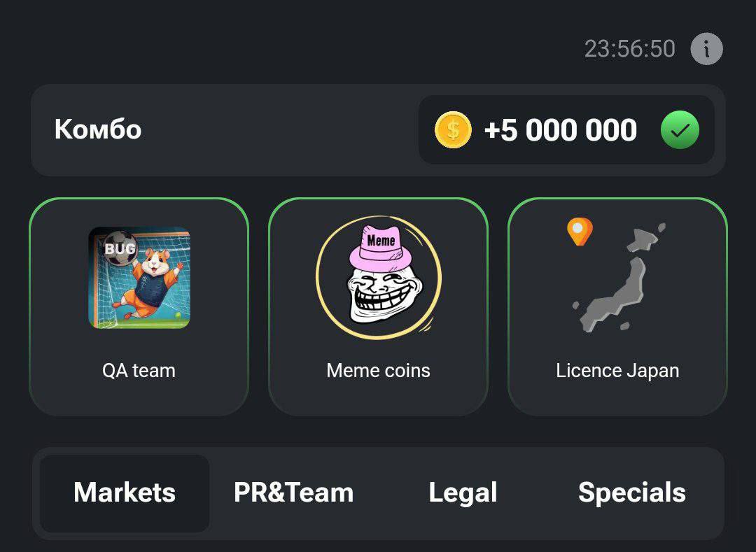Viewport: 756px width, 552px height.
Task: Switch to the Markets tab
Action: 125,493
